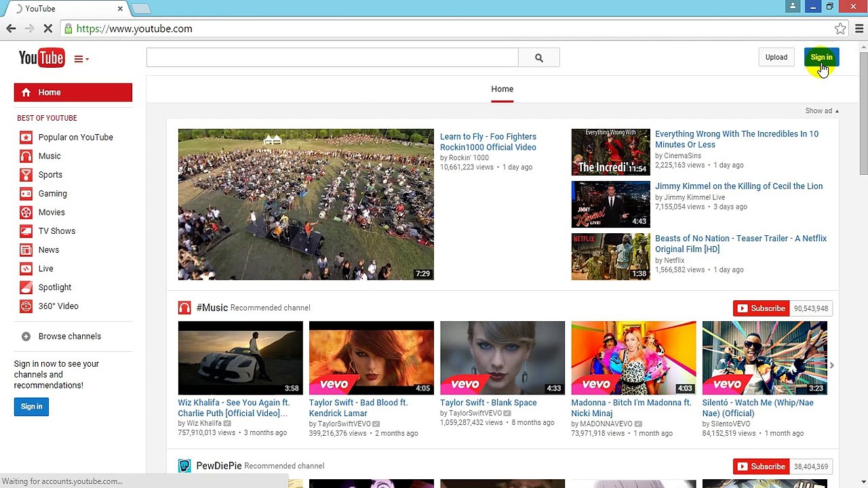Image resolution: width=868 pixels, height=488 pixels.
Task: Click the address bar URL
Action: [x=134, y=28]
